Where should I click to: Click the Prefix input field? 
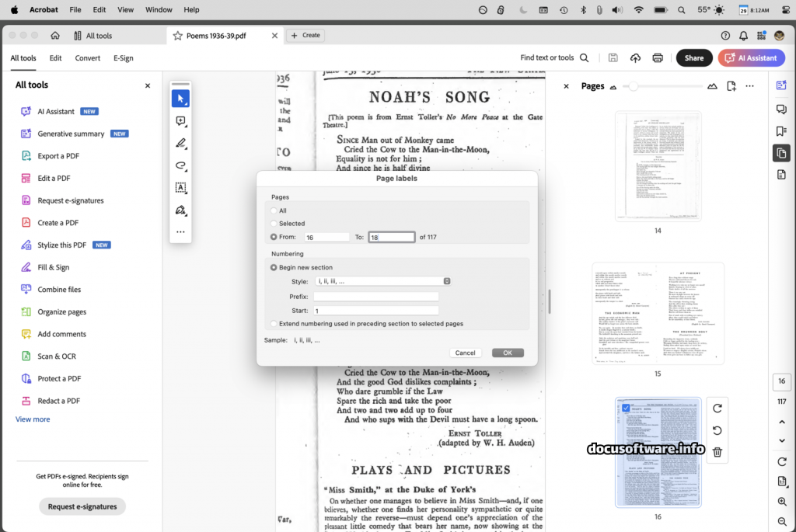point(376,297)
